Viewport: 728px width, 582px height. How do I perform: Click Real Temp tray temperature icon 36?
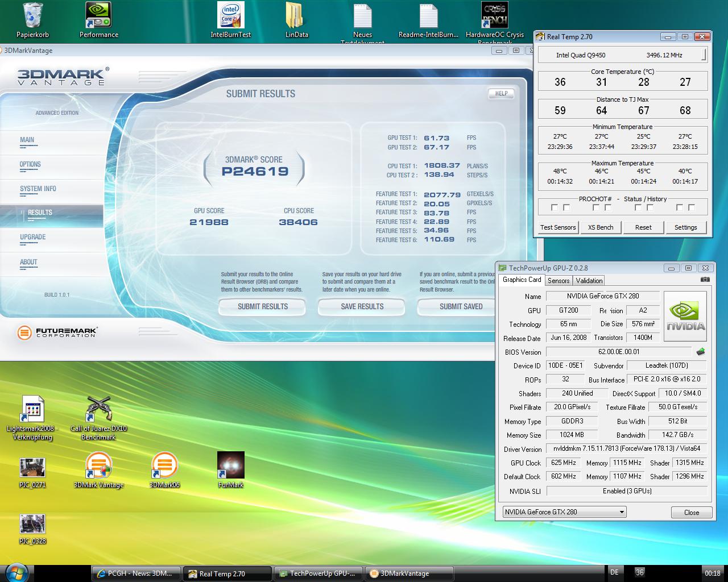coord(640,572)
